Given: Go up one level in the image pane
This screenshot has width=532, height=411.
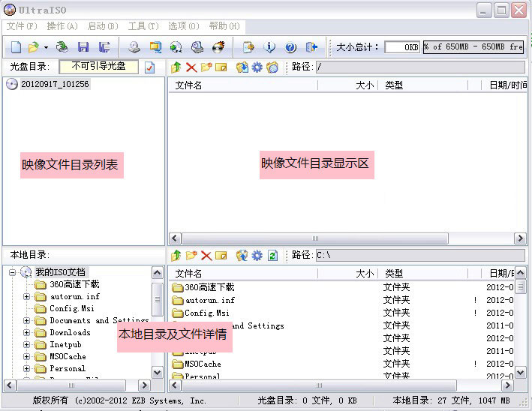Looking at the screenshot, I should tap(176, 67).
